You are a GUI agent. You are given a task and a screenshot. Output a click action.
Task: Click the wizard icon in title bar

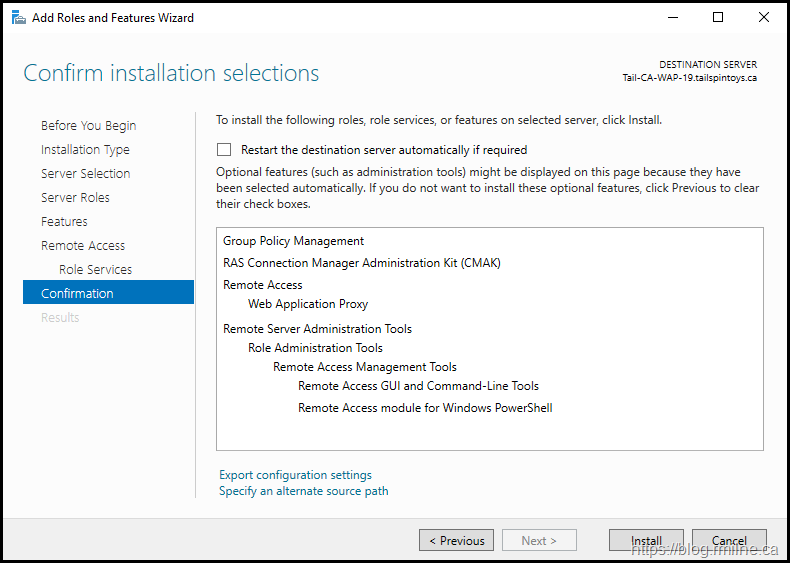17,17
